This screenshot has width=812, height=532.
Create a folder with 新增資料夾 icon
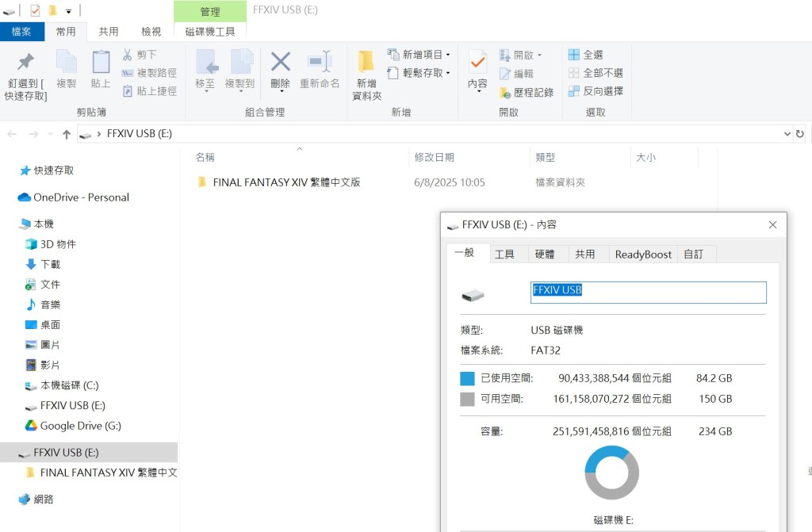pyautogui.click(x=366, y=63)
